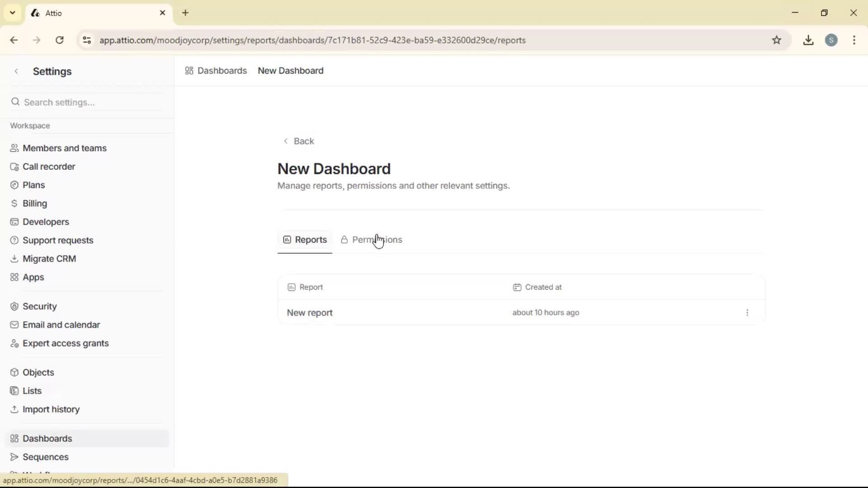Click the Back link above New Dashboard
Screen dimensions: 868x488
[x=299, y=141]
